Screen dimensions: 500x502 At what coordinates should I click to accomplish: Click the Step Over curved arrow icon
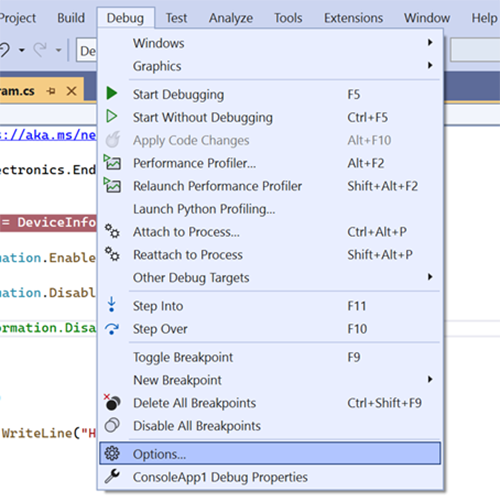click(x=112, y=329)
